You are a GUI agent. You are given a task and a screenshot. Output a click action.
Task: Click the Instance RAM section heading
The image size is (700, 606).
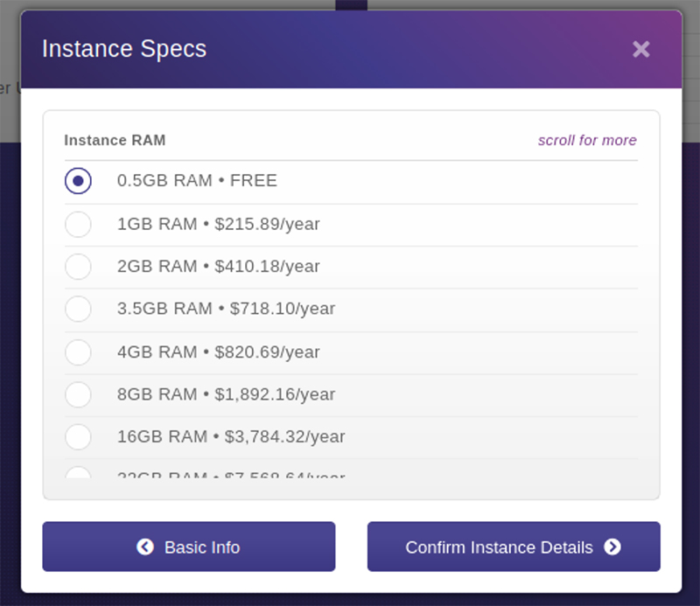click(115, 141)
